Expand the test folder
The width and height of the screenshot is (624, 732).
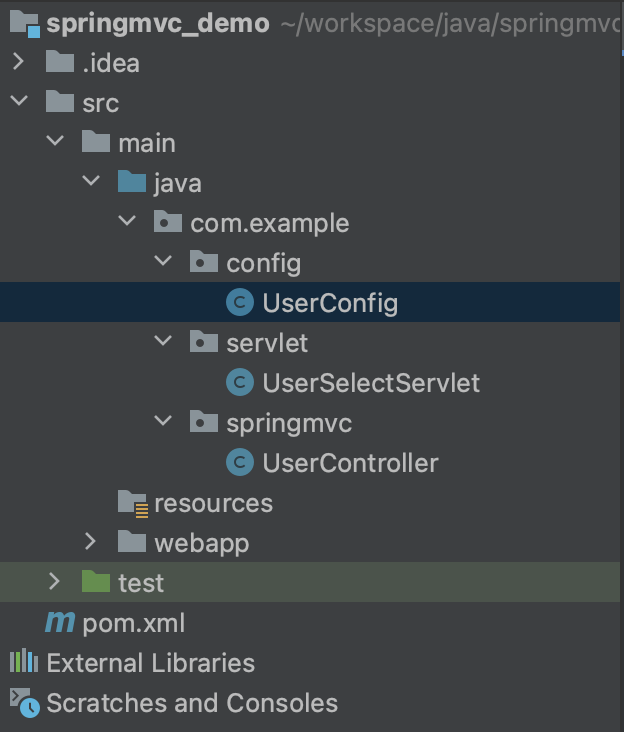[54, 583]
